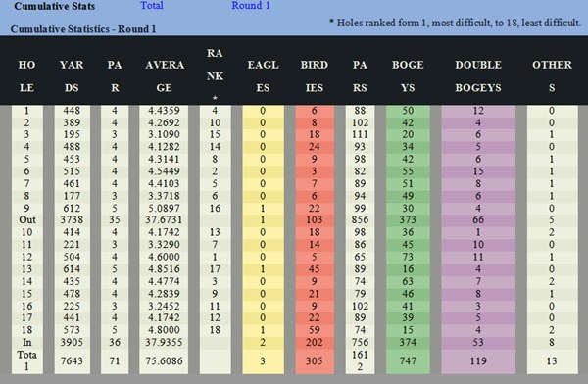Select rank value 18
The image size is (588, 384).
[215, 330]
